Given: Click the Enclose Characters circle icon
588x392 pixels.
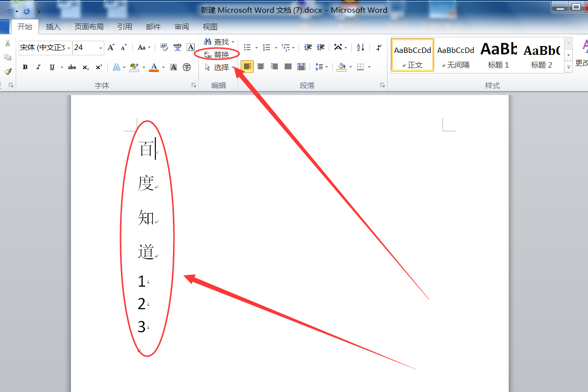Looking at the screenshot, I should pyautogui.click(x=187, y=67).
